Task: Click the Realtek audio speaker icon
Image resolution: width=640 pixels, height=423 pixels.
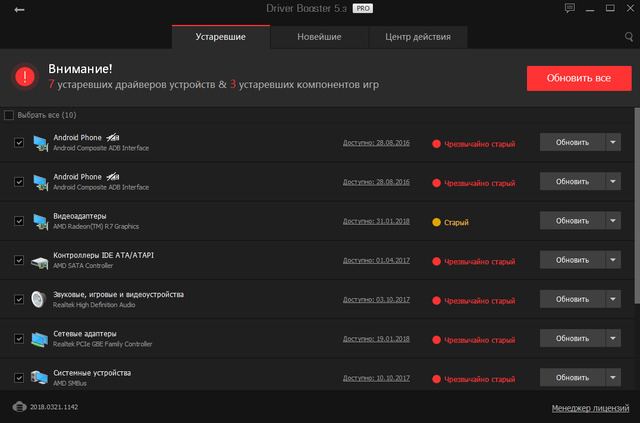Action: click(x=39, y=300)
